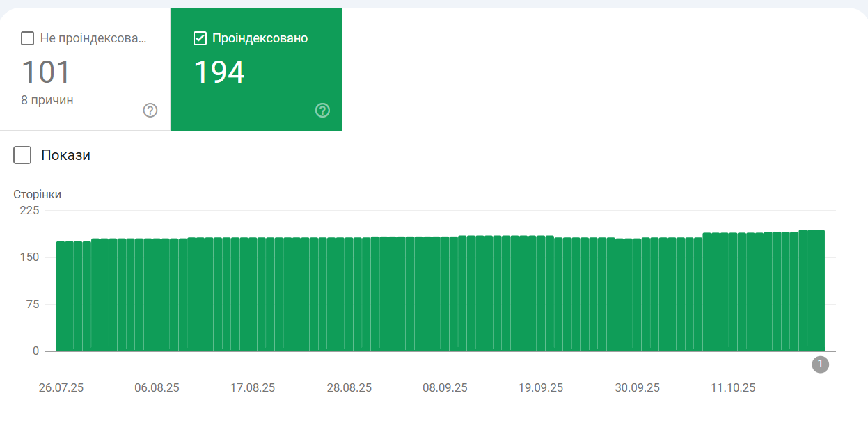Click the date label '17.08.25'
The width and height of the screenshot is (868, 432).
(253, 387)
